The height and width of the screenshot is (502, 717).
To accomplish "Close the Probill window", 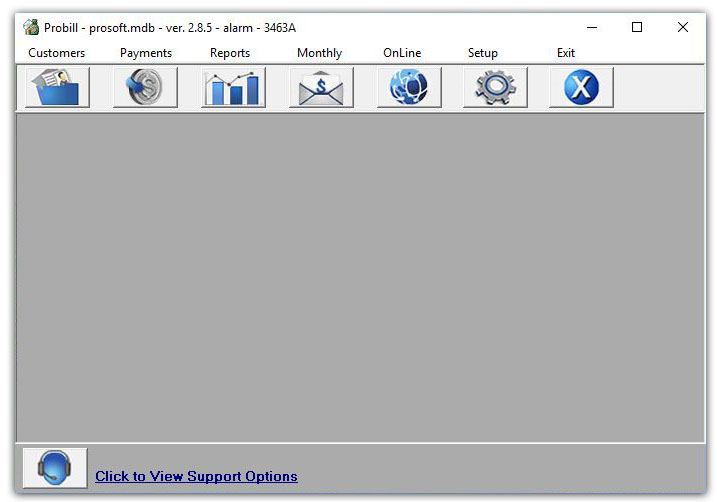I will (x=683, y=27).
